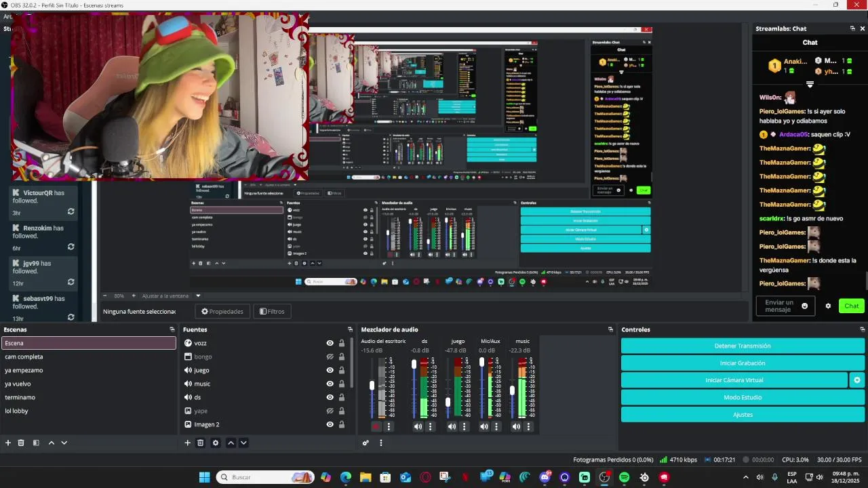
Task: Refresh VictourQR follow event
Action: [x=71, y=211]
